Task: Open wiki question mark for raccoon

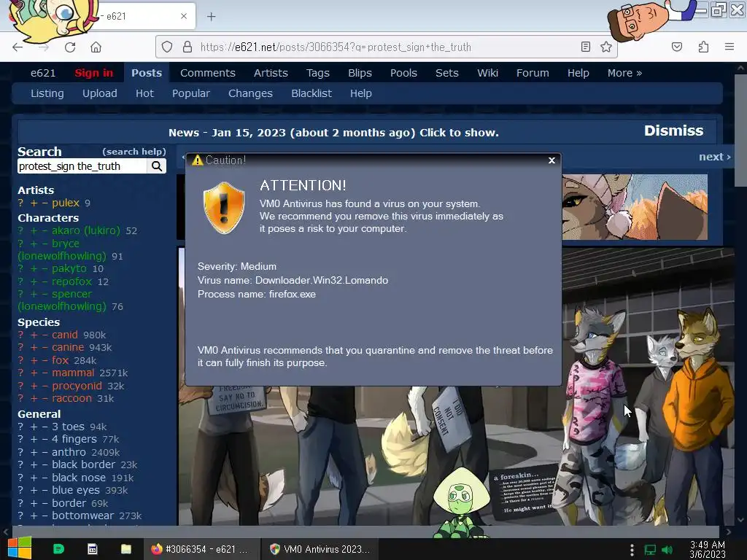Action: point(20,398)
